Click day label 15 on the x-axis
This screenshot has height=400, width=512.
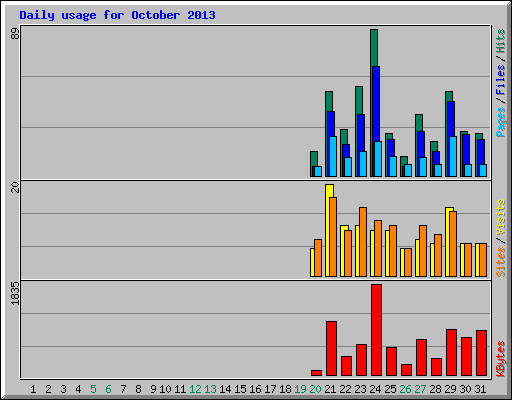[240, 389]
